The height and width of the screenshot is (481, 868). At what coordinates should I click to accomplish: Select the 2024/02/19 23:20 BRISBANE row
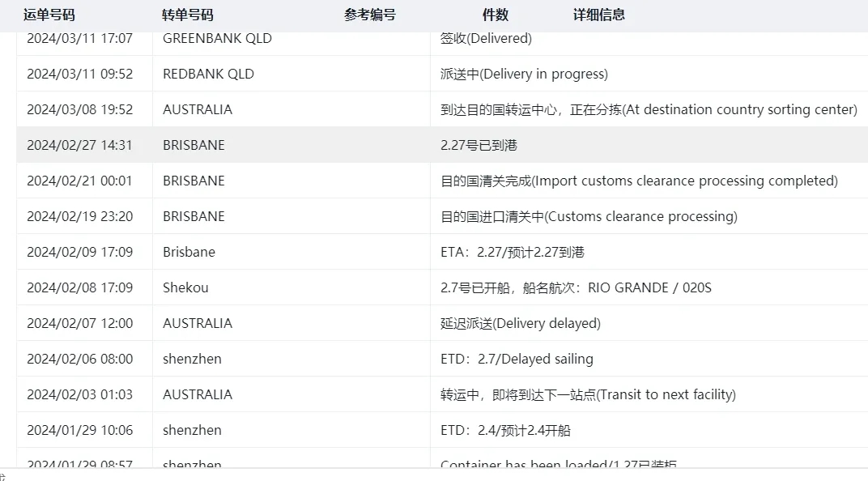442,216
